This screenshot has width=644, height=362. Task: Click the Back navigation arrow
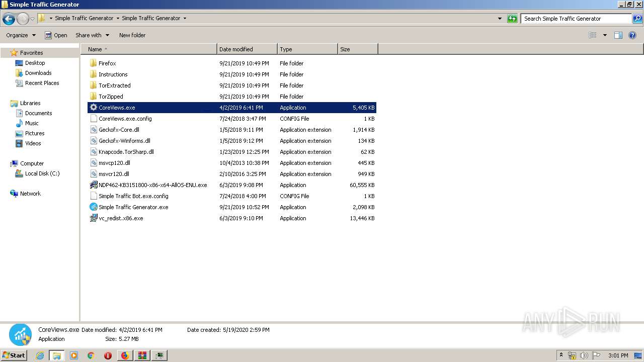pyautogui.click(x=9, y=19)
